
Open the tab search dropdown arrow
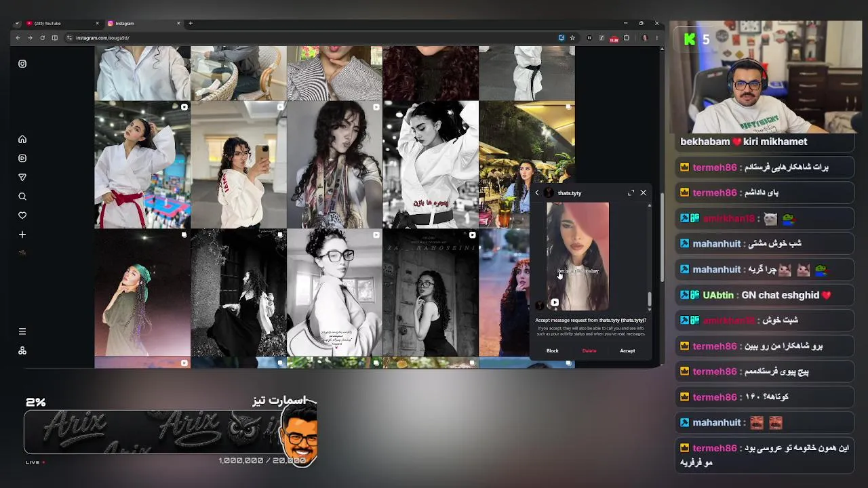click(x=18, y=23)
